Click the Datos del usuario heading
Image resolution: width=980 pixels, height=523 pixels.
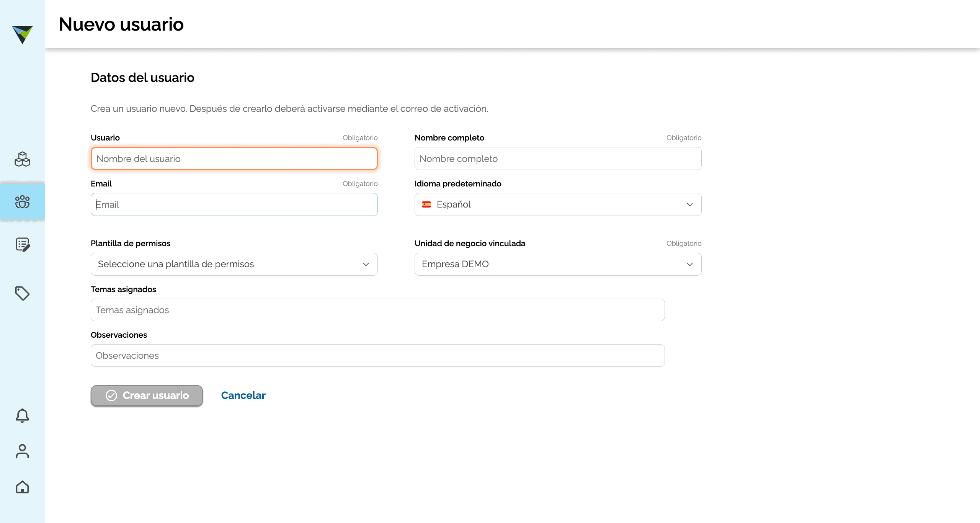click(142, 78)
